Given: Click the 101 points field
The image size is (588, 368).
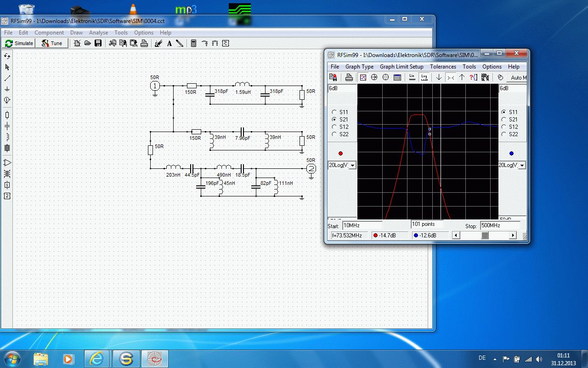Looking at the screenshot, I should 427,224.
